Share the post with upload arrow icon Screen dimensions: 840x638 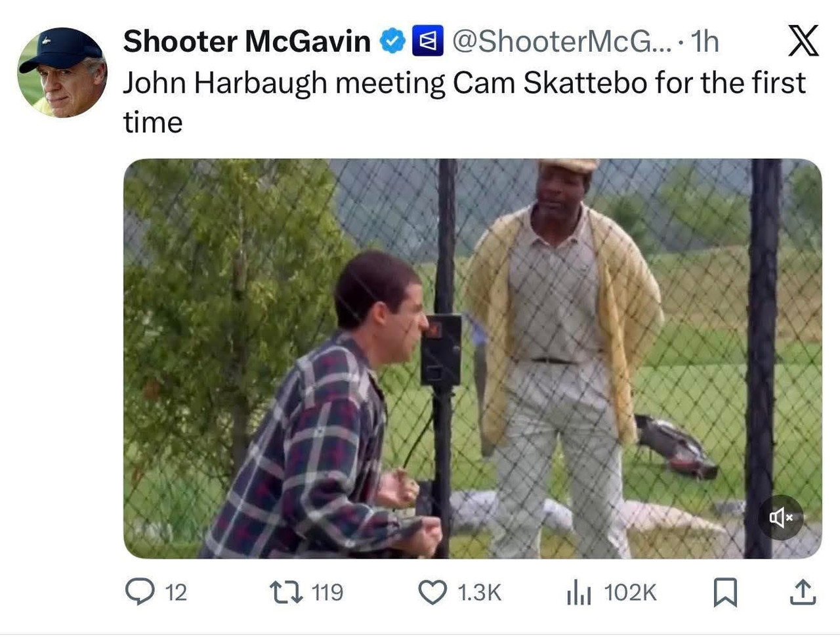802,592
